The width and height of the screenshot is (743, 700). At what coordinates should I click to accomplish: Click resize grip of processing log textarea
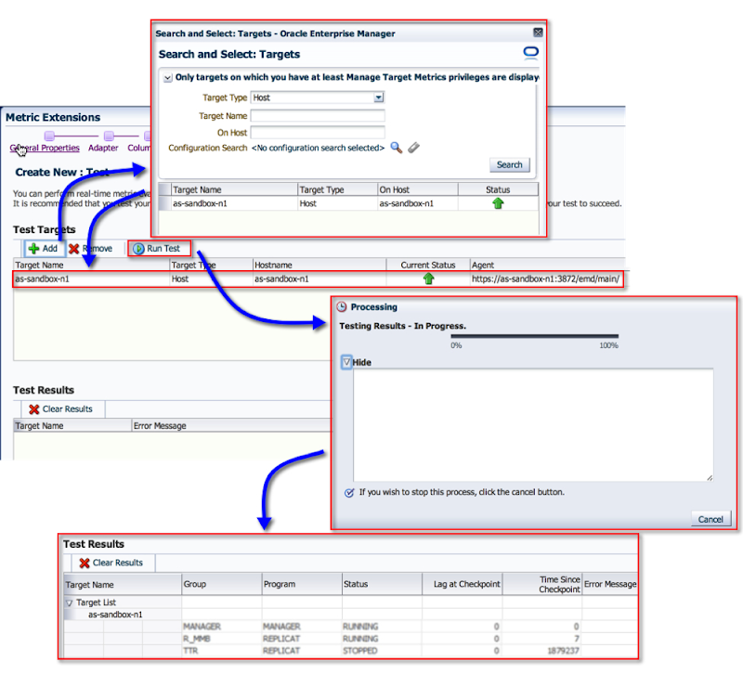pos(710,478)
